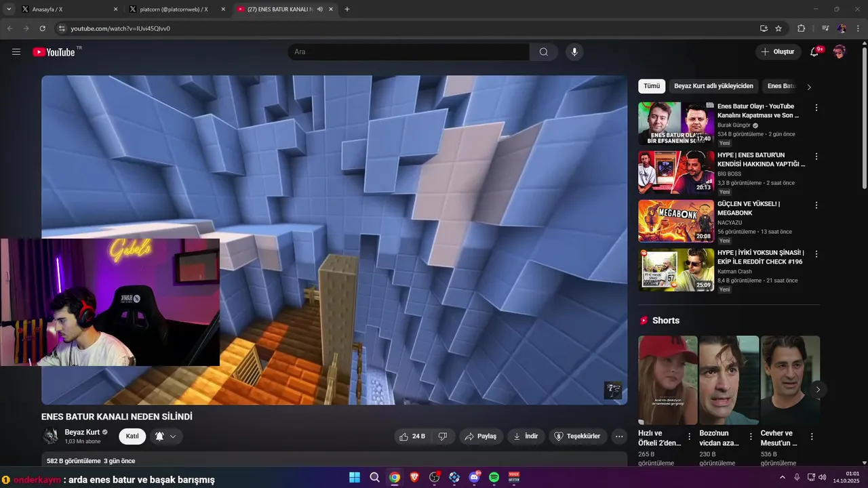Open options for Cevher ve Mesut'un short

[x=812, y=436]
